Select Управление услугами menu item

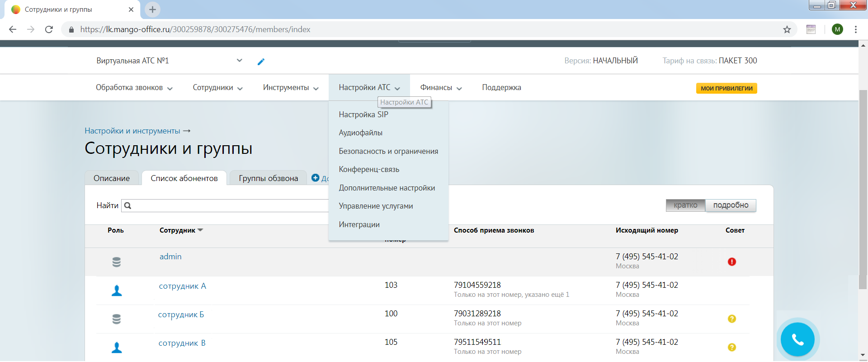[376, 206]
